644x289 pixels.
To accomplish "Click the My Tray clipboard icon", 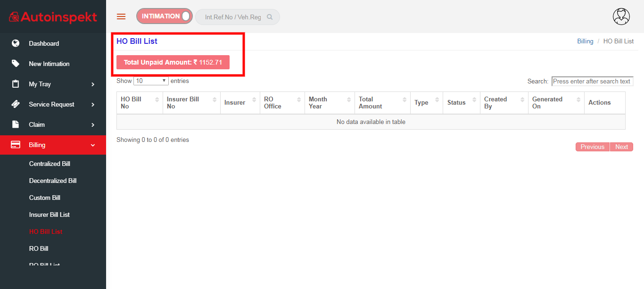I will [16, 84].
